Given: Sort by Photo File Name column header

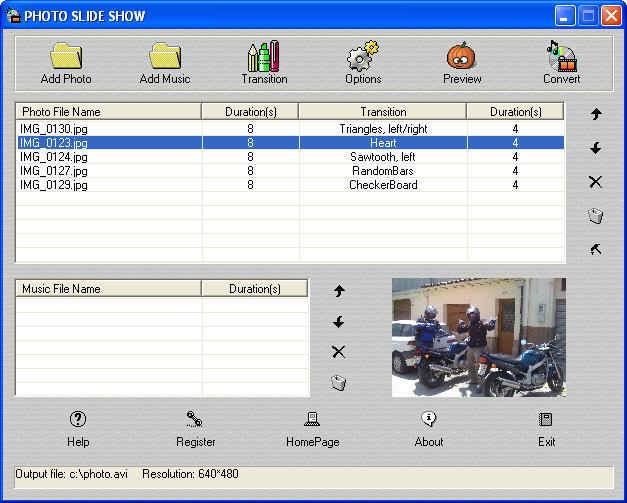Looking at the screenshot, I should 108,112.
